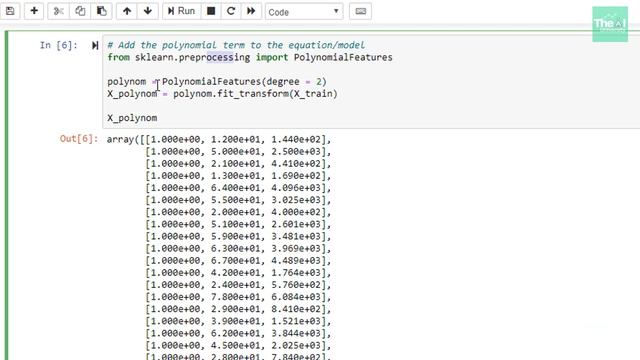Image resolution: width=640 pixels, height=360 pixels.
Task: Run the current cell
Action: pyautogui.click(x=182, y=11)
